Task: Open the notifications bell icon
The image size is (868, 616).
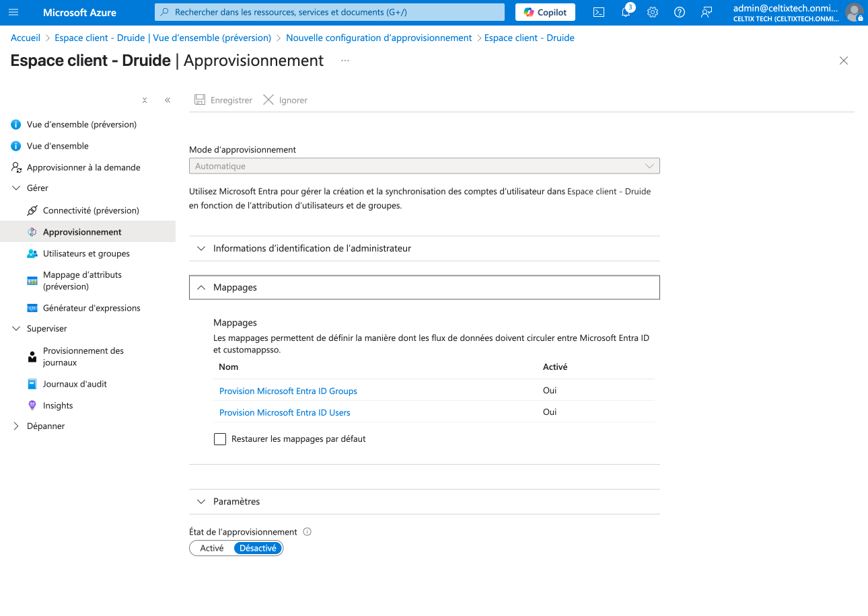Action: (x=626, y=12)
